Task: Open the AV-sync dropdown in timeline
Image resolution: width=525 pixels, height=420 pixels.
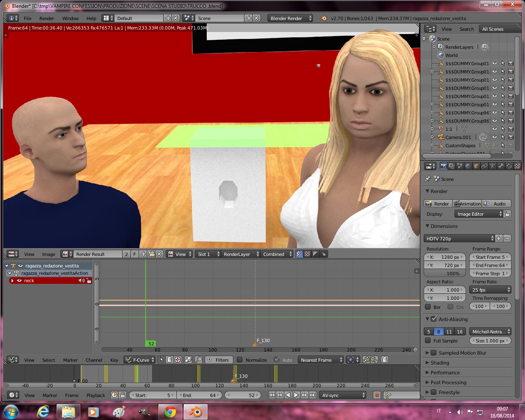Action: pyautogui.click(x=342, y=395)
